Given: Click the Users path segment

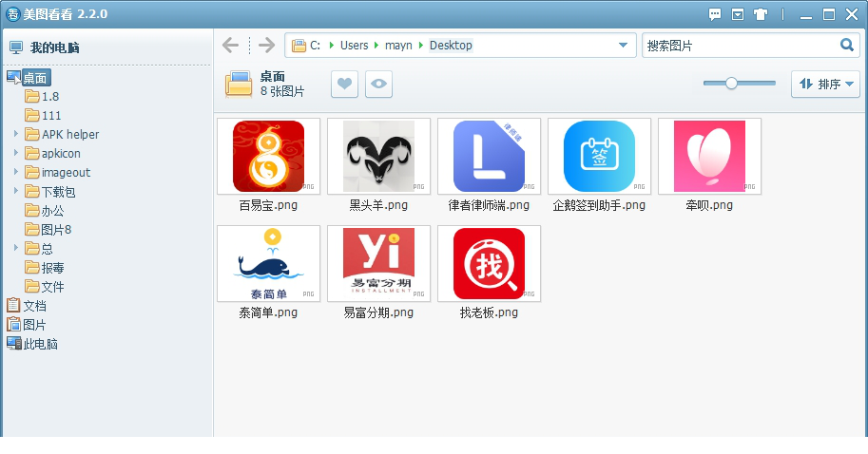Looking at the screenshot, I should pyautogui.click(x=354, y=46).
